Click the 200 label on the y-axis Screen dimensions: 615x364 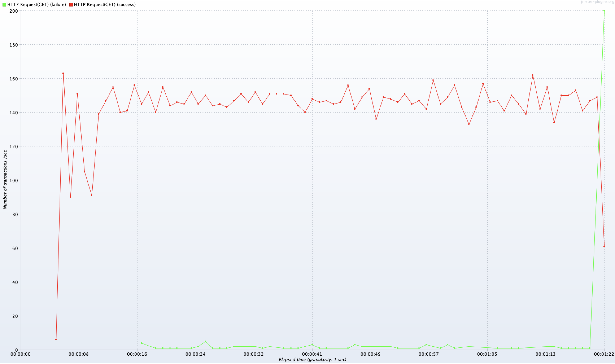[14, 11]
